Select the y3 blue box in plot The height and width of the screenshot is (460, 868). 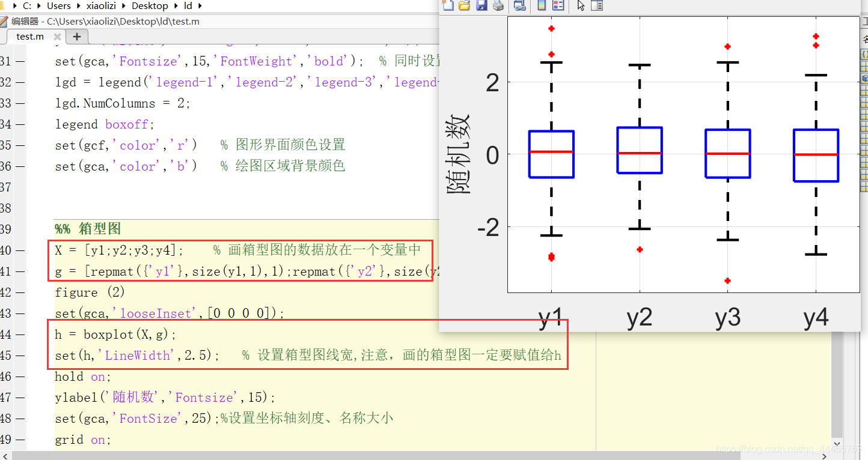pyautogui.click(x=728, y=154)
